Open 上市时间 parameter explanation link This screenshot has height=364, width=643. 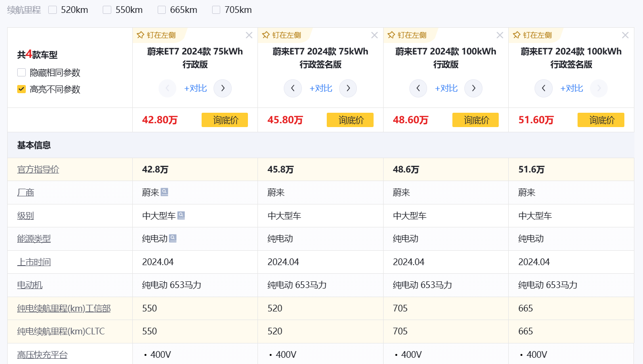click(x=34, y=262)
